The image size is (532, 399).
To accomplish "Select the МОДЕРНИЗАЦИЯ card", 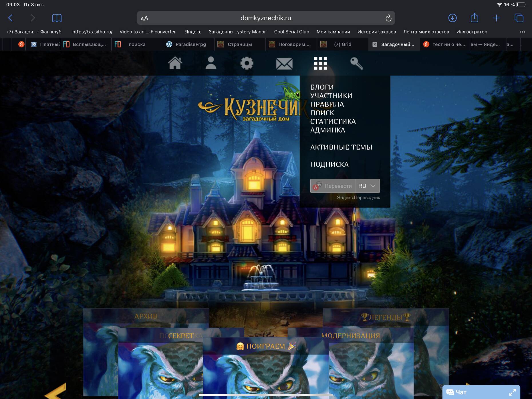I will click(x=351, y=336).
